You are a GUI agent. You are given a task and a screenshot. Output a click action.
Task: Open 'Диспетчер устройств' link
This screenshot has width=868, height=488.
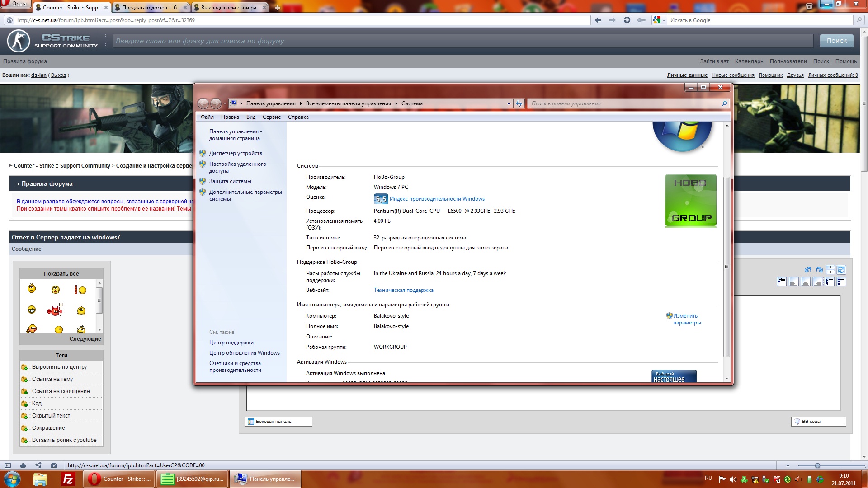coord(236,153)
